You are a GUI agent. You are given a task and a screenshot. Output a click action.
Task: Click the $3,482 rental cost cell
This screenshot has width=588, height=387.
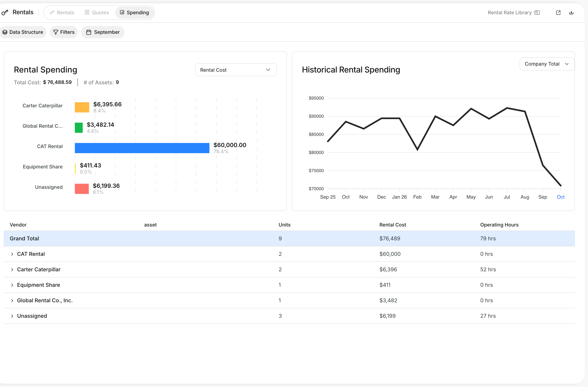click(x=388, y=300)
